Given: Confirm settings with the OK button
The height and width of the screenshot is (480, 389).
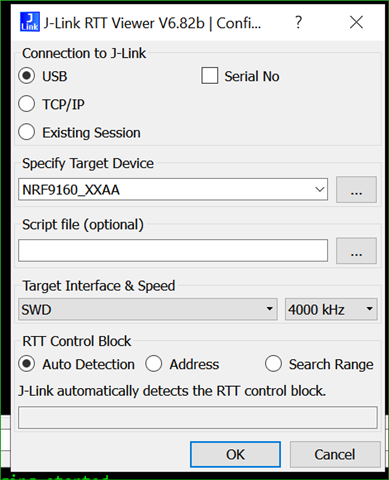Looking at the screenshot, I should [x=235, y=454].
